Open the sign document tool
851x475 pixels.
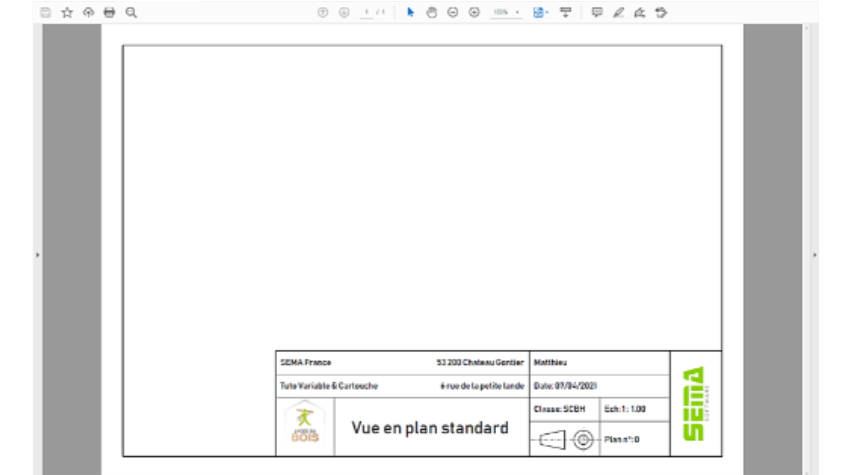point(639,12)
